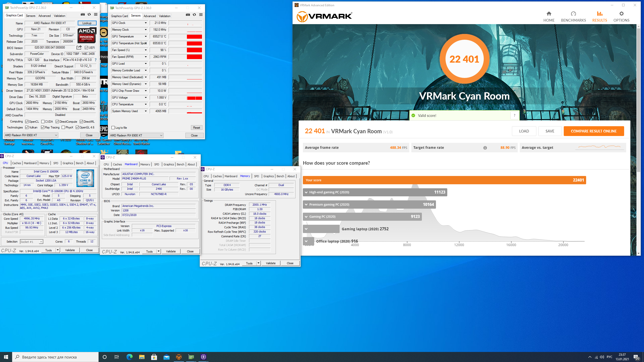This screenshot has width=644, height=362.
Task: Click the Your score orange bar
Action: point(445,180)
